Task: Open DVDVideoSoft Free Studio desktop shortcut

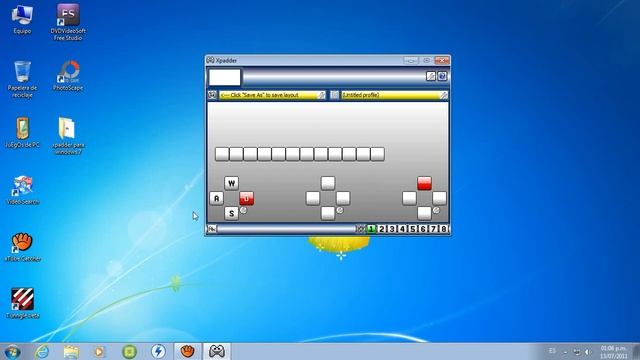Action: tap(68, 22)
